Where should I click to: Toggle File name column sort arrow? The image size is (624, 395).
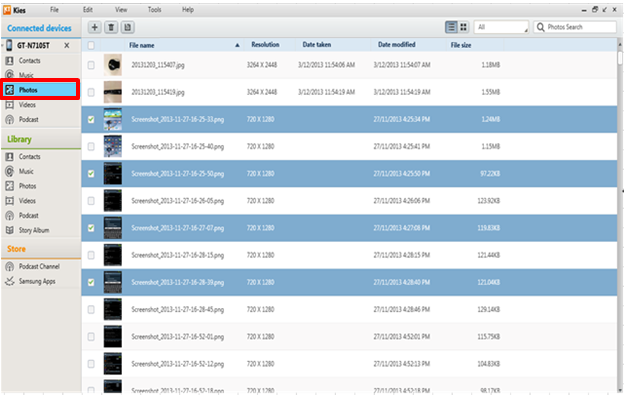[x=237, y=45]
